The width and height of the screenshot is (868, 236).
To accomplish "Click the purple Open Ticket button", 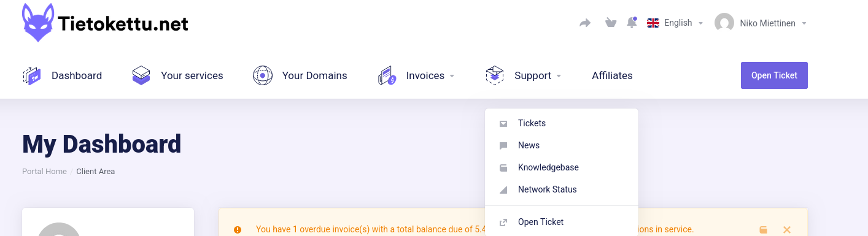I will click(x=774, y=75).
